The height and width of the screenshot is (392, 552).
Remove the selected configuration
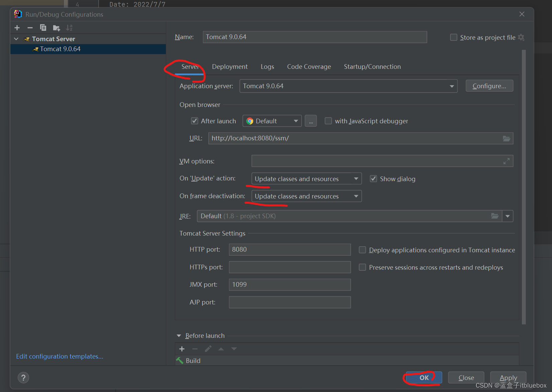(x=30, y=28)
